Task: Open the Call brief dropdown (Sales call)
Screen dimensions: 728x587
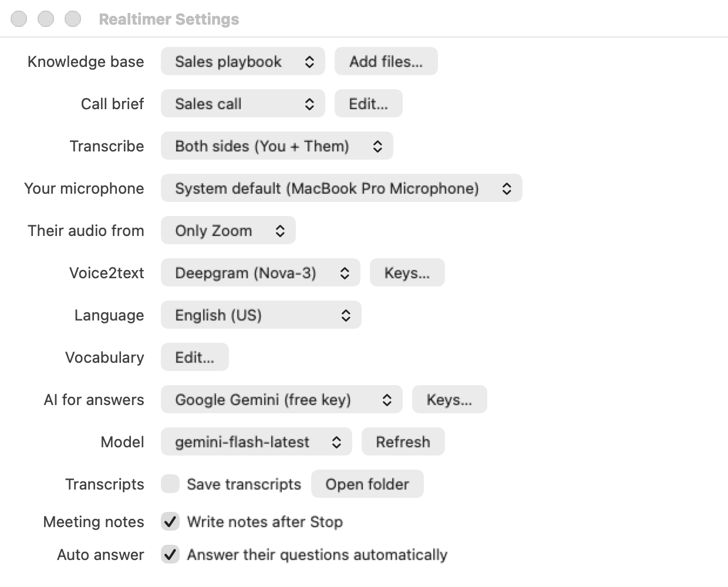Action: pyautogui.click(x=242, y=104)
